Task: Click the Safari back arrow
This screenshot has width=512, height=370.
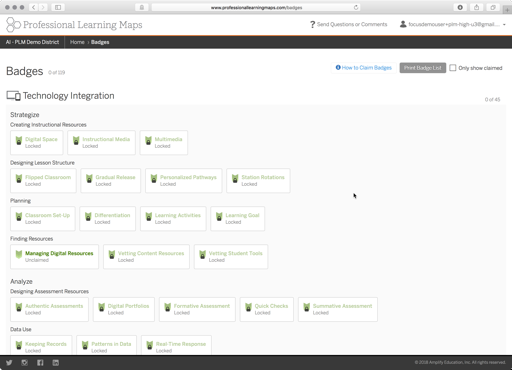Action: (x=34, y=7)
